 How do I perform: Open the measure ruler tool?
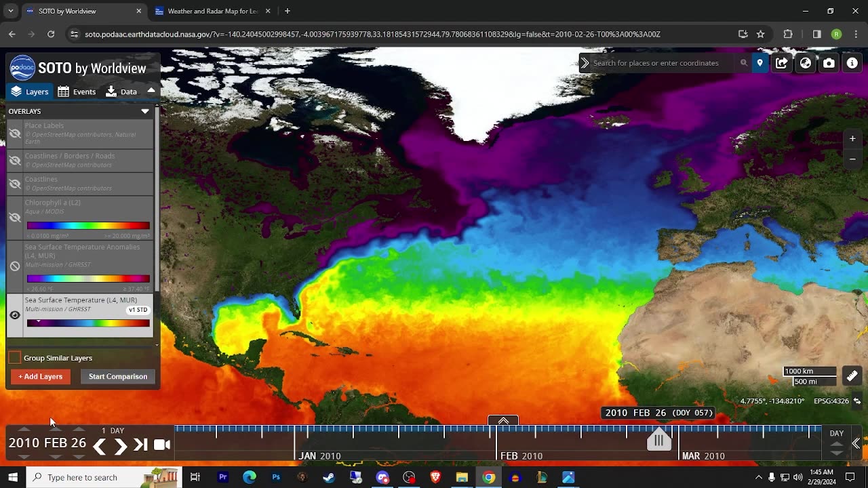852,375
